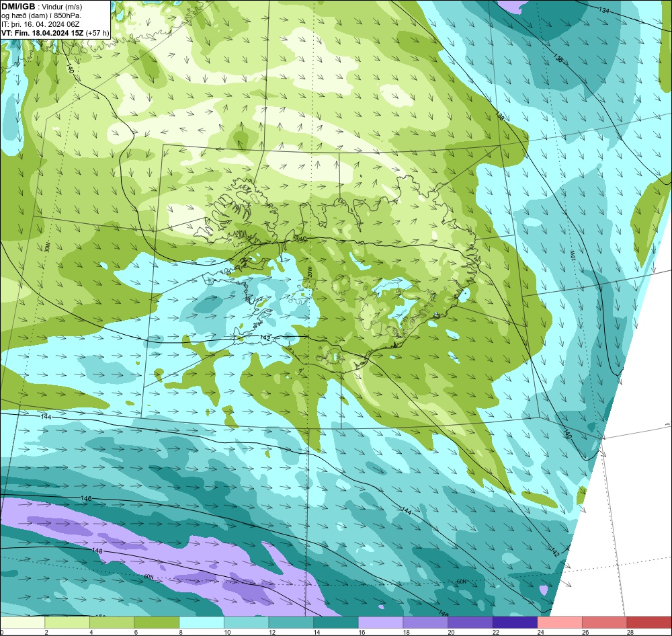Pick the violet 20–22 m/s swatch
The width and height of the screenshot is (672, 636).
tap(470, 623)
